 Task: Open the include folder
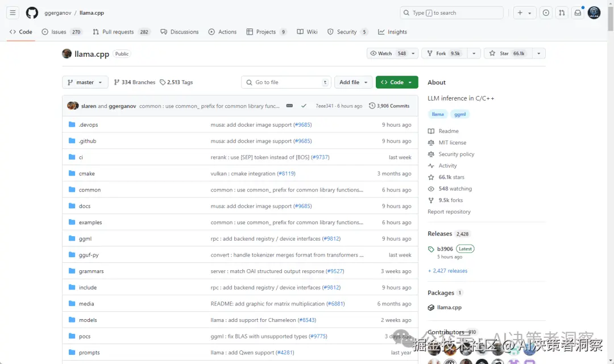(x=88, y=287)
